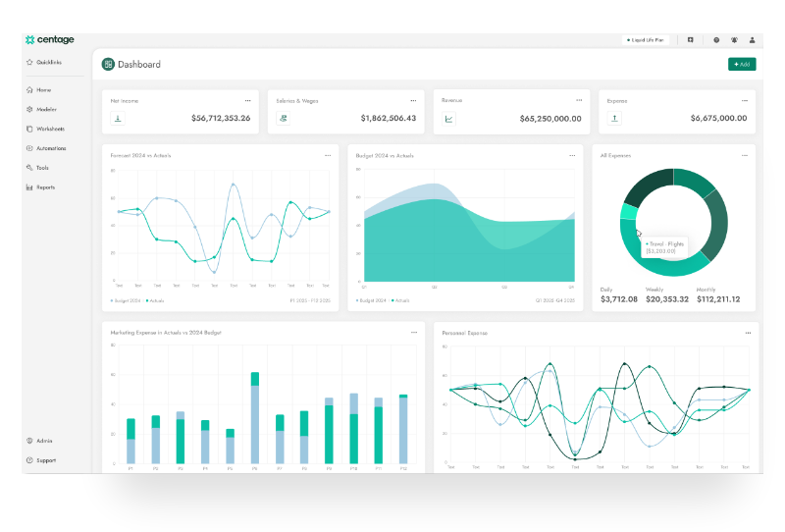Click Marketing Expense in Actuals chart title
Image resolution: width=785 pixels, height=532 pixels.
click(x=166, y=332)
